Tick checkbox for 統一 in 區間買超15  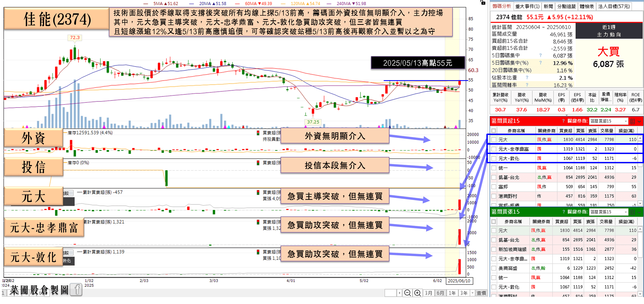tap(494, 168)
